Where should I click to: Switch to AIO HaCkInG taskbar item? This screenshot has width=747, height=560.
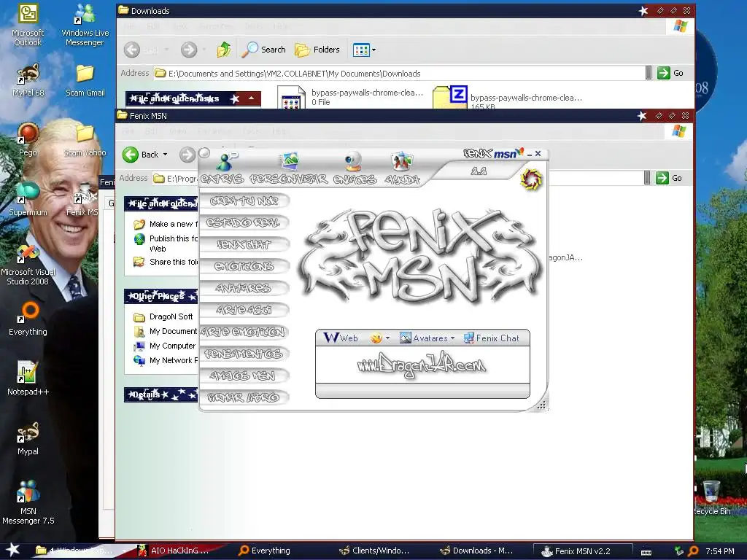click(174, 551)
